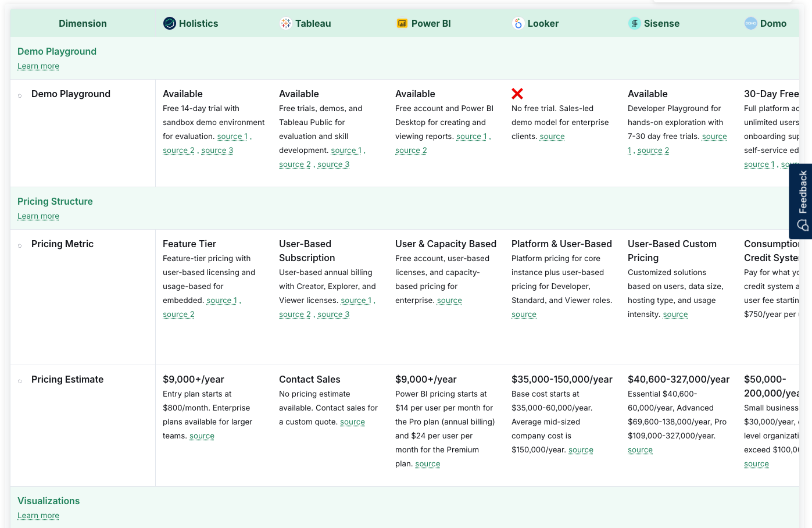
Task: Select the Pricing Metric row label
Action: [63, 244]
